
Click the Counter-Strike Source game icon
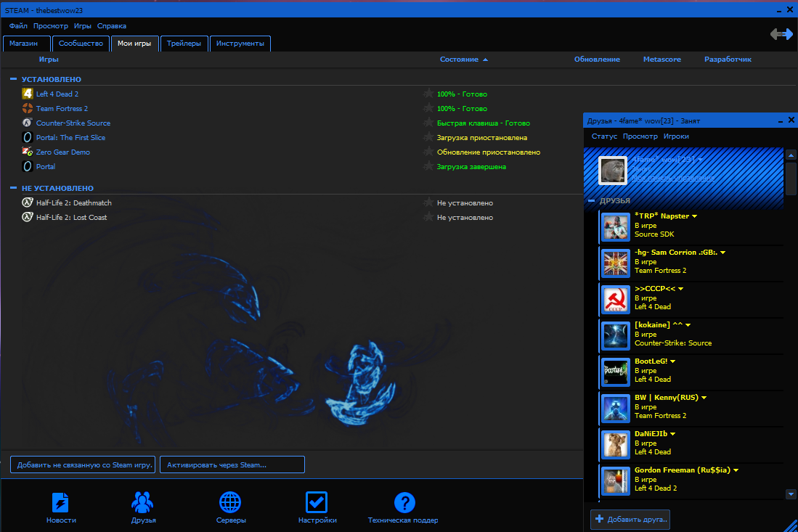point(28,123)
